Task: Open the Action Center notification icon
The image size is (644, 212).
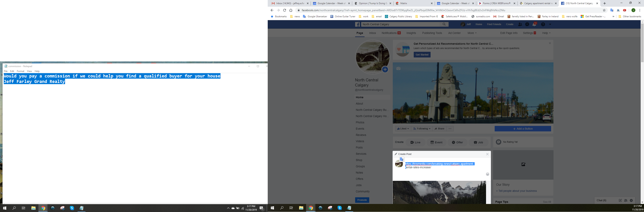Action: (x=261, y=208)
